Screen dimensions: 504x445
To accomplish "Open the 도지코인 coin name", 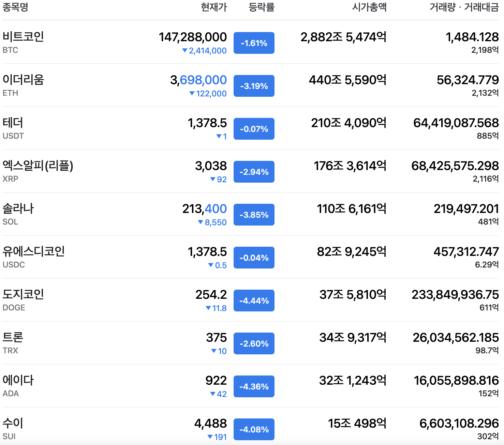I will pos(23,294).
